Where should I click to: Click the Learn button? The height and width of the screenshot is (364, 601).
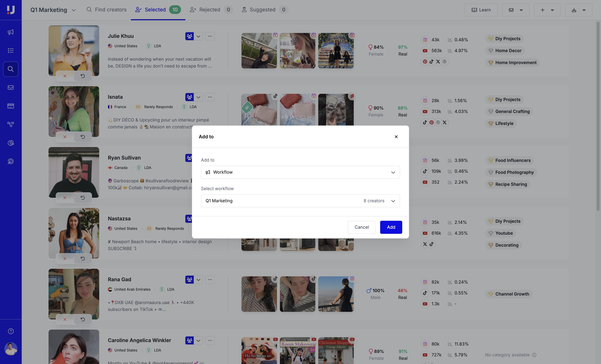pos(481,10)
